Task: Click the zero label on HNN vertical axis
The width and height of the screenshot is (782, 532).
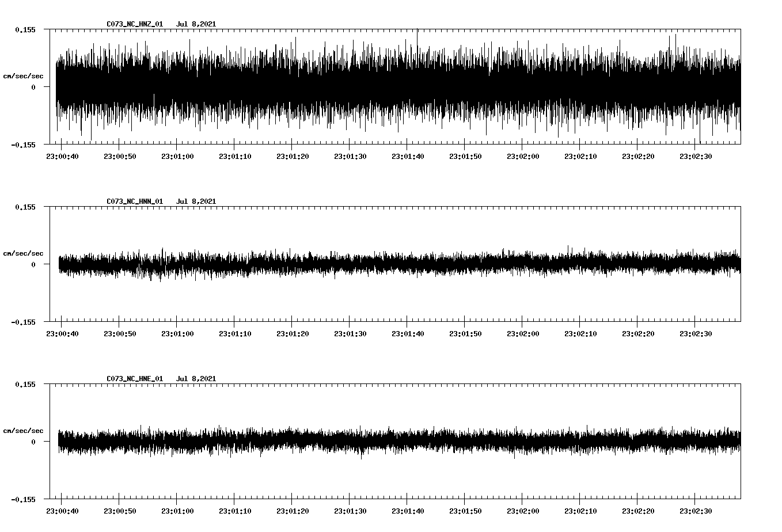Action: [x=33, y=264]
